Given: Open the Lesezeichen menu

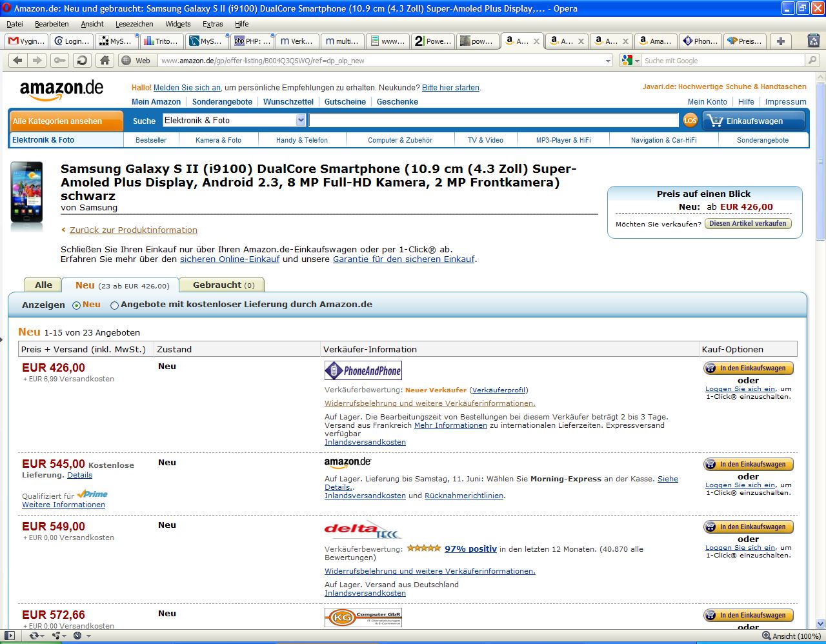Looking at the screenshot, I should [x=134, y=24].
